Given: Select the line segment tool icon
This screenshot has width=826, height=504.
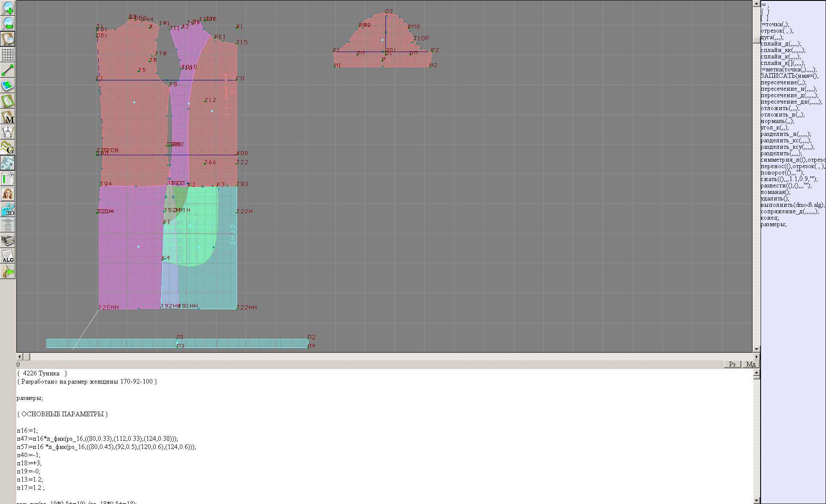Looking at the screenshot, I should click(x=8, y=70).
